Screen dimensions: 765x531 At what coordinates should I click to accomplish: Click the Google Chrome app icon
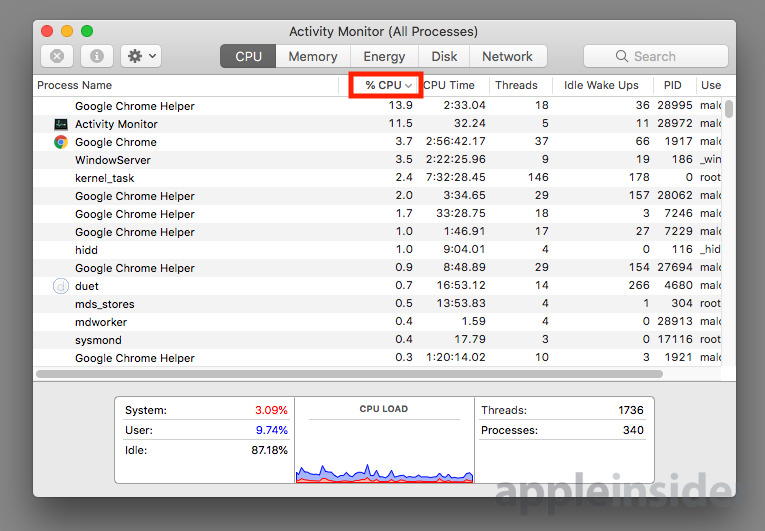pos(61,142)
